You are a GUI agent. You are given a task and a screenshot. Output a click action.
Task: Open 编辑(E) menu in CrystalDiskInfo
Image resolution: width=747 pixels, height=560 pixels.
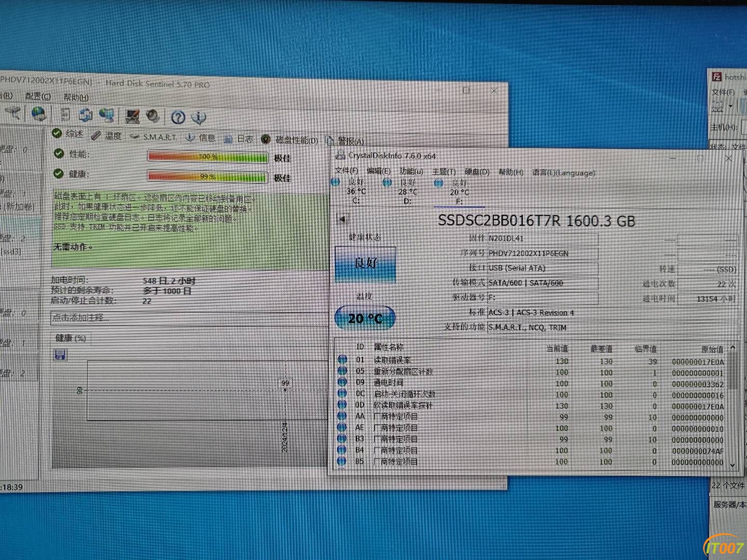(x=379, y=171)
